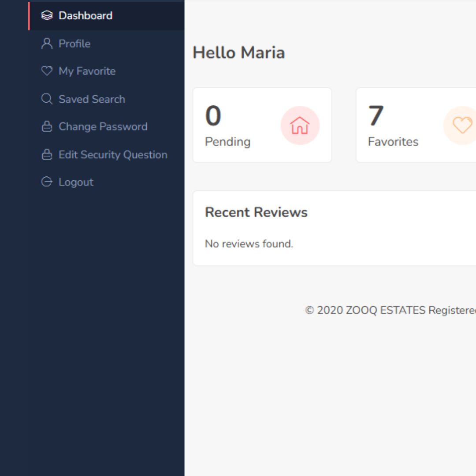Click Logout in the sidebar
476x476 pixels.
(75, 182)
